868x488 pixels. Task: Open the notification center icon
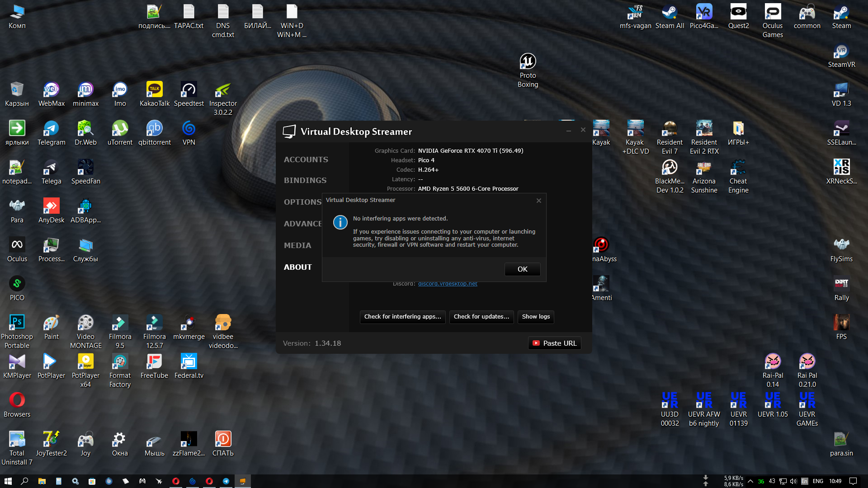(853, 481)
